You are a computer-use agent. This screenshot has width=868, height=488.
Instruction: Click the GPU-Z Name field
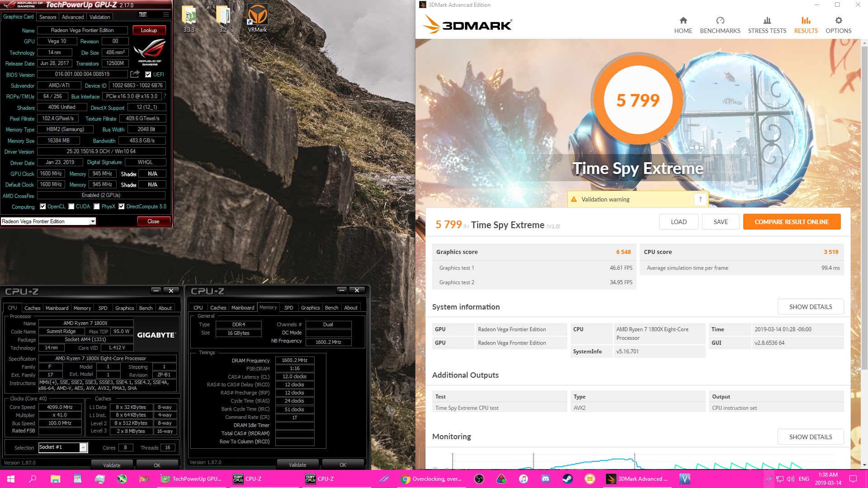pos(82,30)
